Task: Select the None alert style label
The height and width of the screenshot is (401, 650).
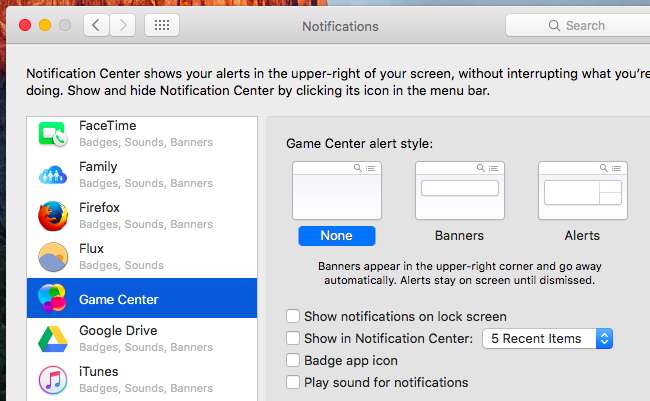Action: tap(336, 236)
